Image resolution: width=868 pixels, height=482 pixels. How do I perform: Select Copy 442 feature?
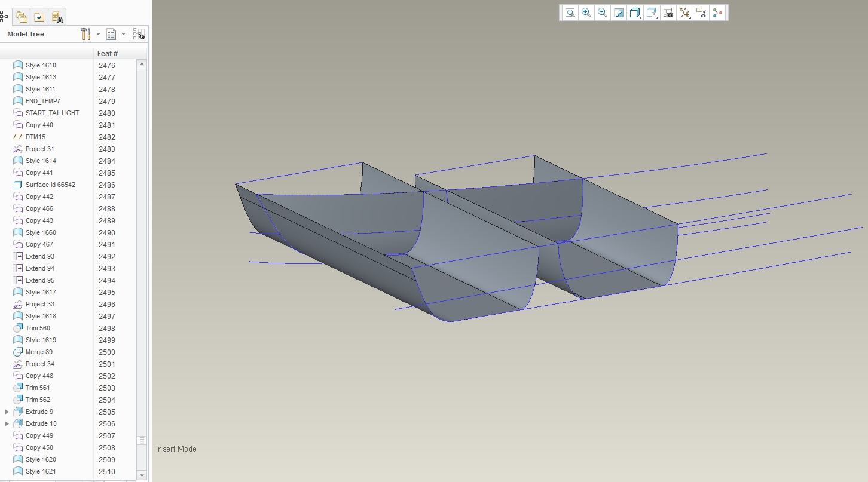(x=39, y=197)
